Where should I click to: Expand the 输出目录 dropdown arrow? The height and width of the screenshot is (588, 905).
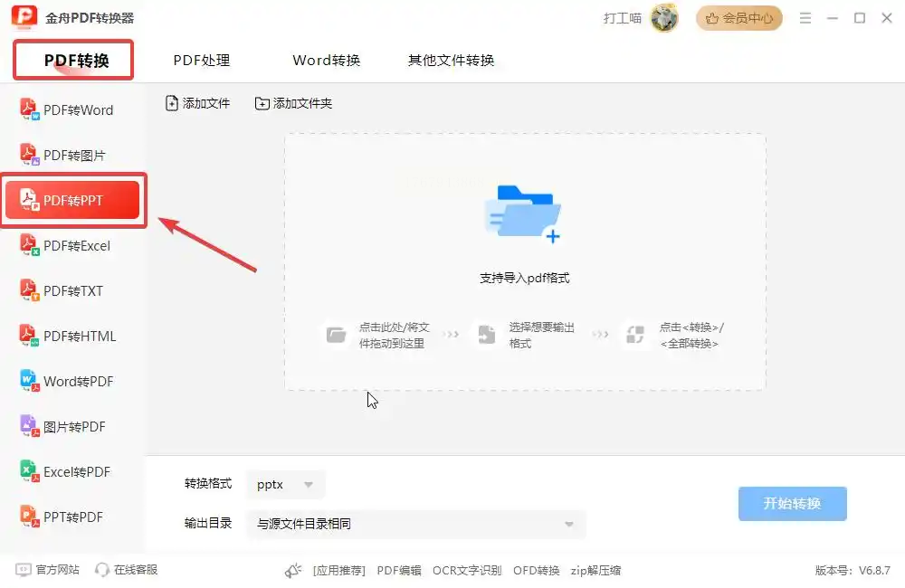coord(569,524)
